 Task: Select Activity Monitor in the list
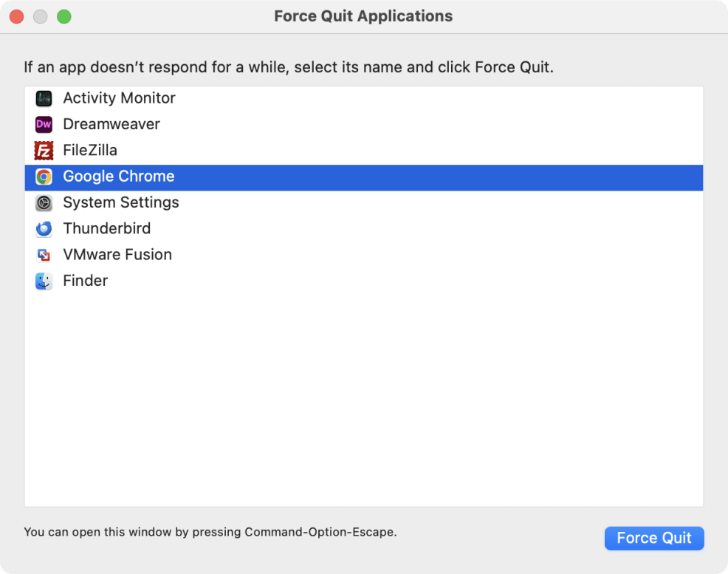pos(119,98)
